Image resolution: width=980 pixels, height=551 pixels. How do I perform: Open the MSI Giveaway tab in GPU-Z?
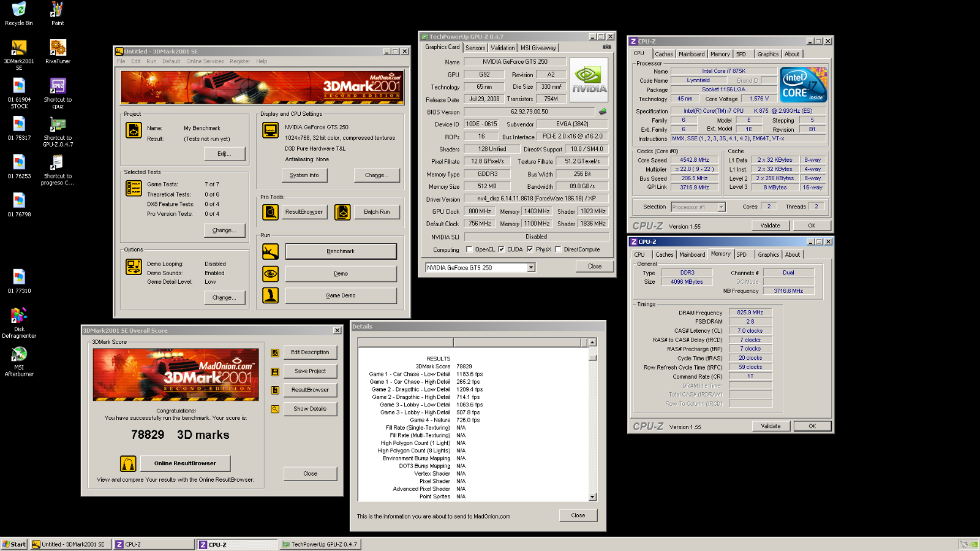click(x=538, y=48)
